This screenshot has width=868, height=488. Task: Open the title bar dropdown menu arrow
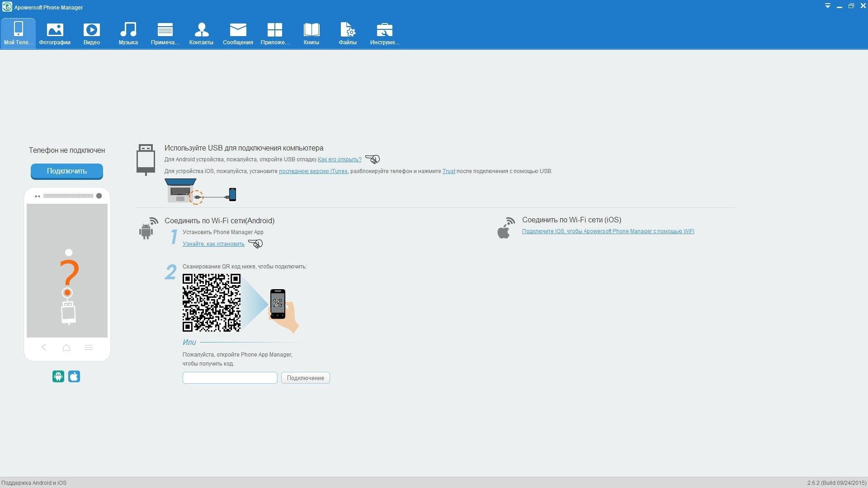(827, 6)
